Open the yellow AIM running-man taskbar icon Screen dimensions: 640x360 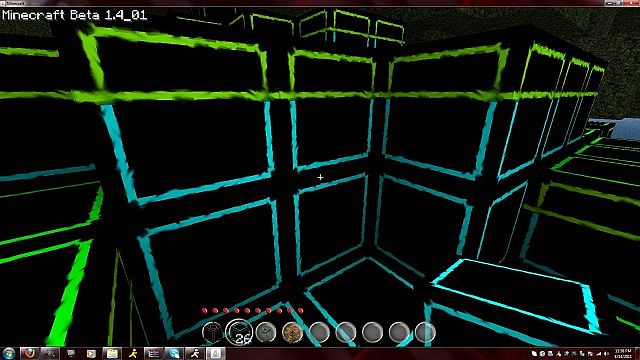pos(133,353)
